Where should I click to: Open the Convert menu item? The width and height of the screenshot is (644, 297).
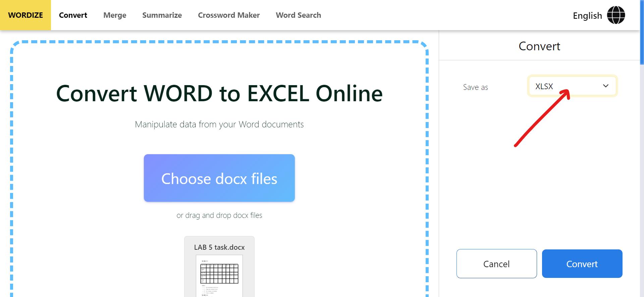click(x=73, y=15)
